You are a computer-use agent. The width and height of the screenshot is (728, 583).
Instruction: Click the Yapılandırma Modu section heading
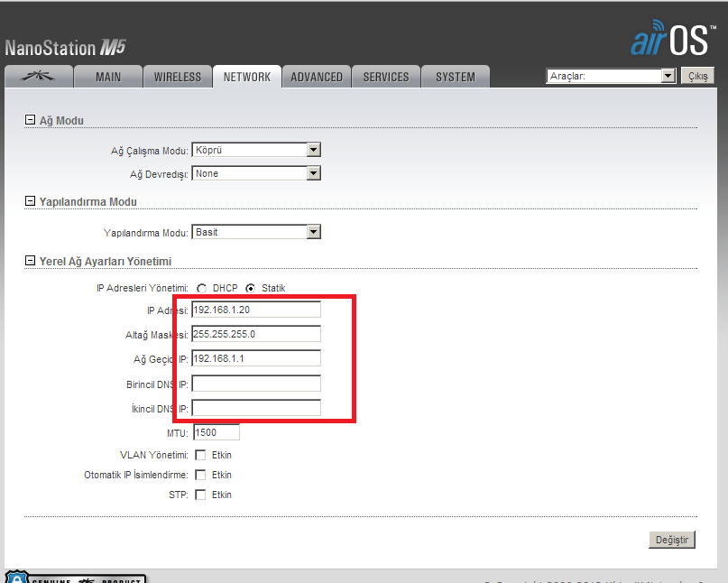click(88, 202)
